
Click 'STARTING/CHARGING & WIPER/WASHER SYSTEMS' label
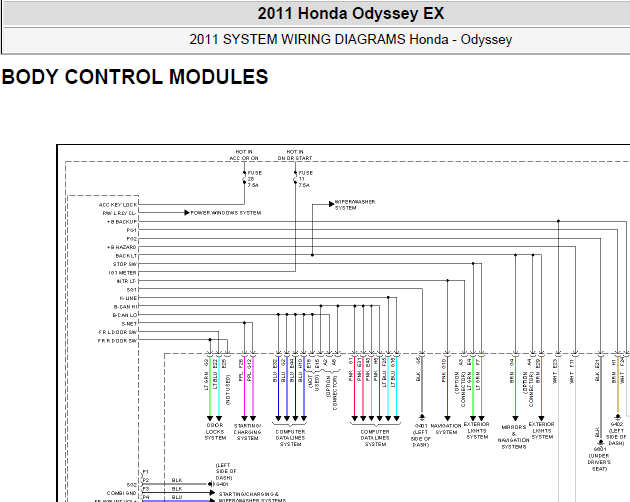[x=252, y=497]
